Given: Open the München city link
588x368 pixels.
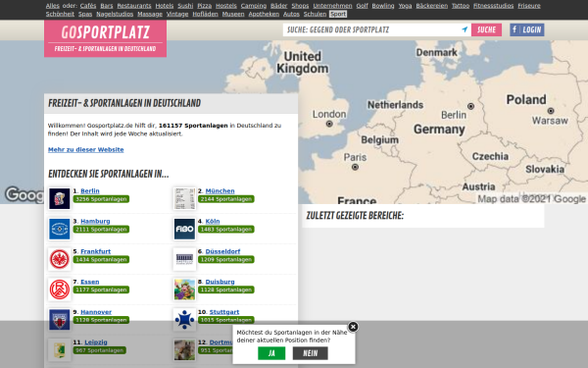Looking at the screenshot, I should [220, 190].
